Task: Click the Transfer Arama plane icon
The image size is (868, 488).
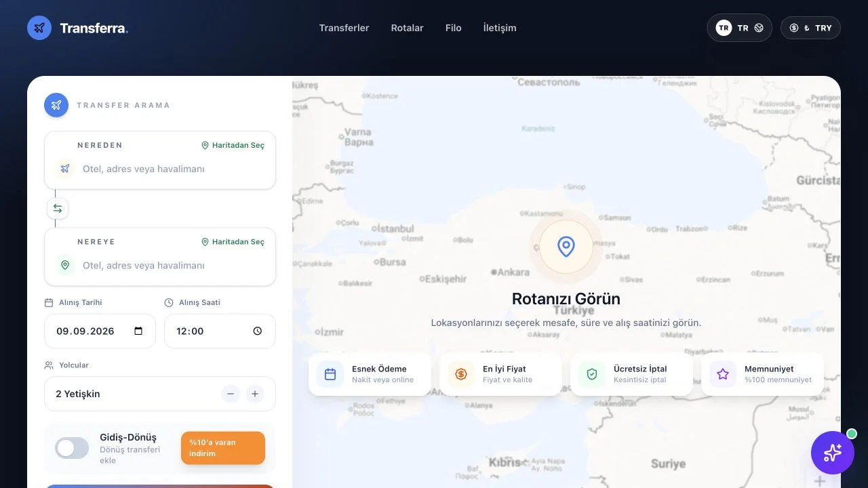Action: pyautogui.click(x=56, y=105)
